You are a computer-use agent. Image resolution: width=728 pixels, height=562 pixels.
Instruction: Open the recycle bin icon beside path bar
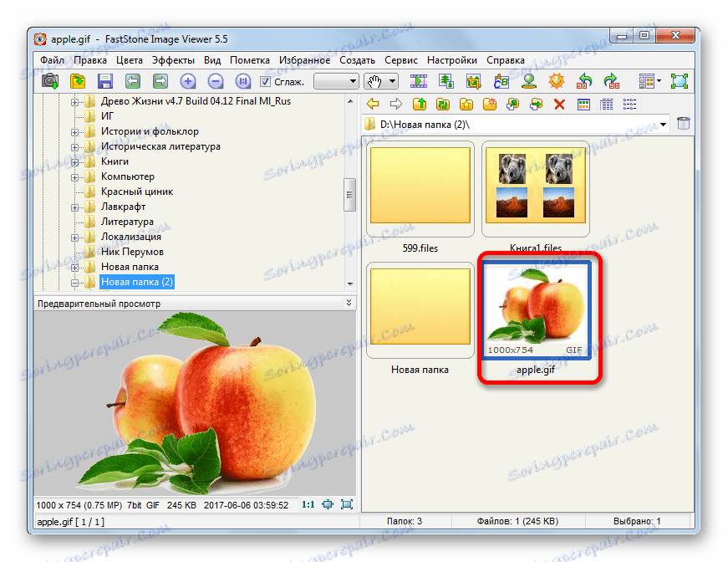point(684,124)
